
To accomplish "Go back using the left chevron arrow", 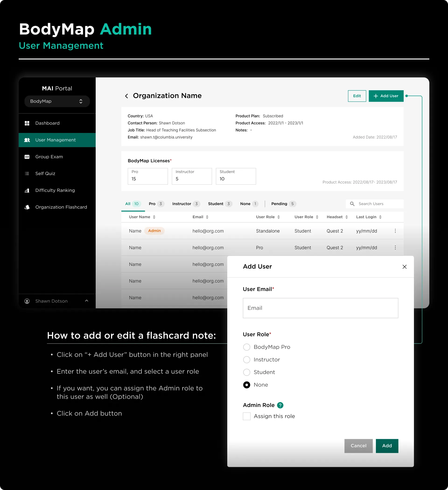I will click(x=126, y=96).
